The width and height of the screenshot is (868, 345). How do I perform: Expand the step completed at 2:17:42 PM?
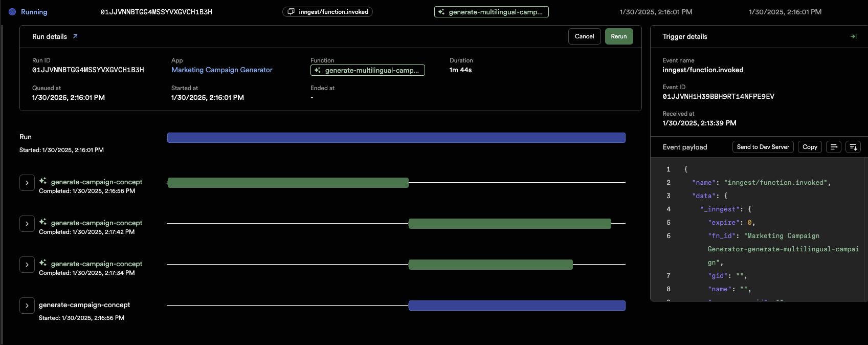[27, 224]
